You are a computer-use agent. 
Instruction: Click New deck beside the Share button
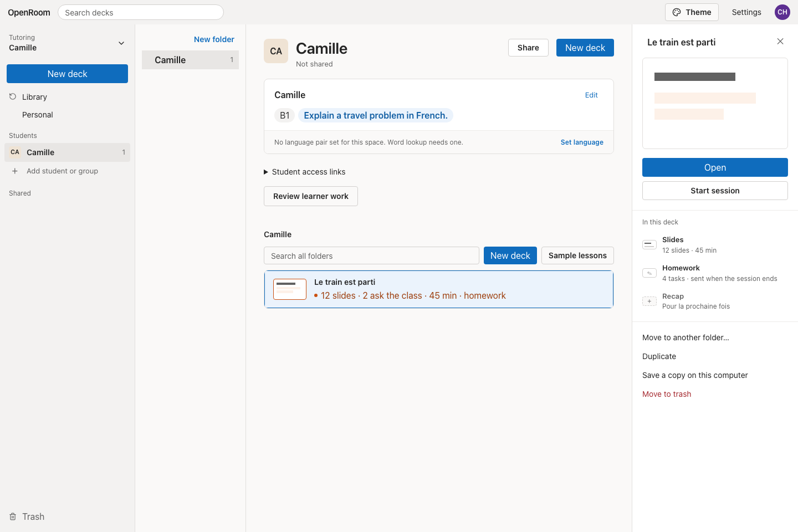[x=585, y=48]
